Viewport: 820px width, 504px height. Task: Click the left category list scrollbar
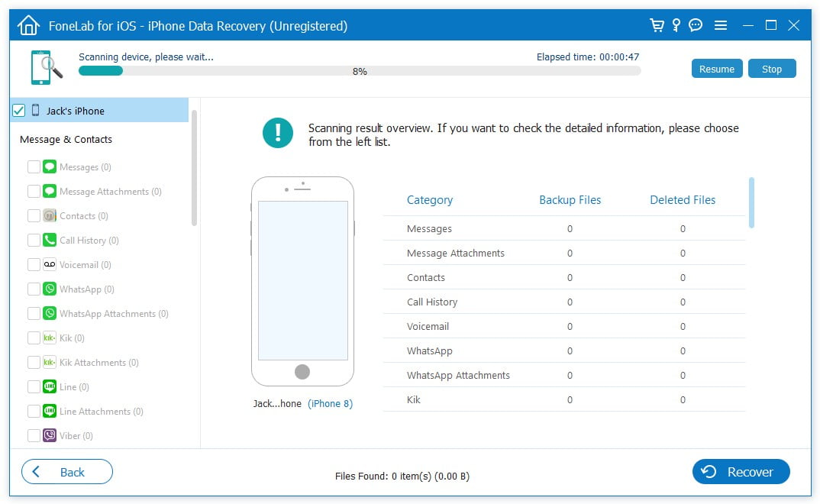tap(194, 167)
